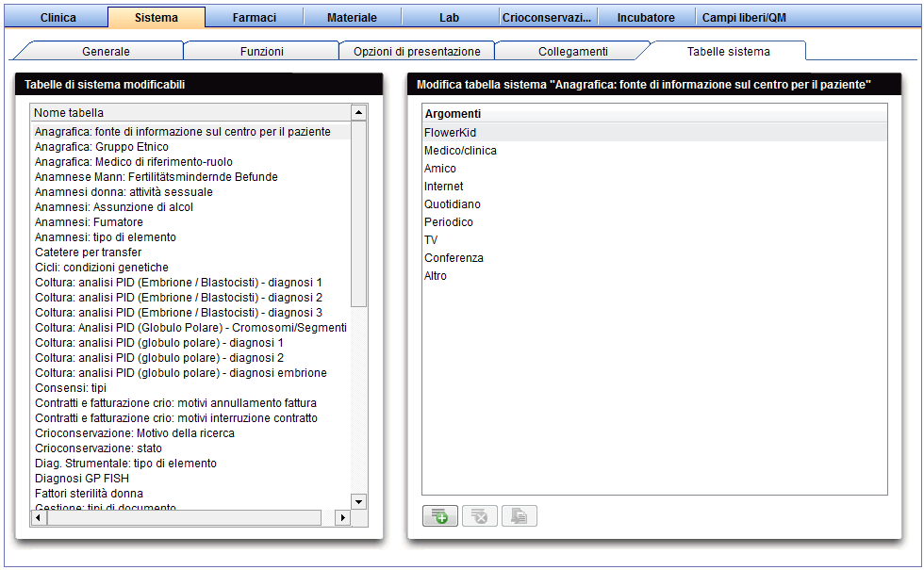This screenshot has width=924, height=570.
Task: Select 'Anamnesi: Fumatore' table
Action: [x=190, y=222]
